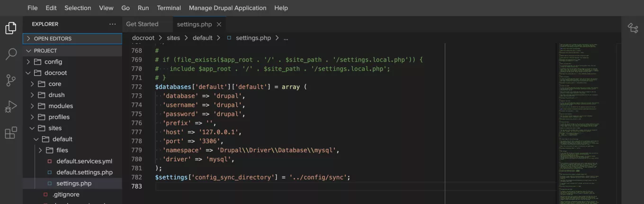Viewport: 644px width, 204px height.
Task: Open the Extensions view icon
Action: pyautogui.click(x=11, y=133)
